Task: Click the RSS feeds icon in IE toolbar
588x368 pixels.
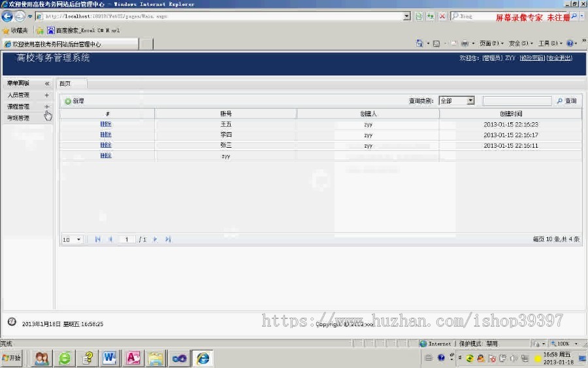Action: (436, 44)
